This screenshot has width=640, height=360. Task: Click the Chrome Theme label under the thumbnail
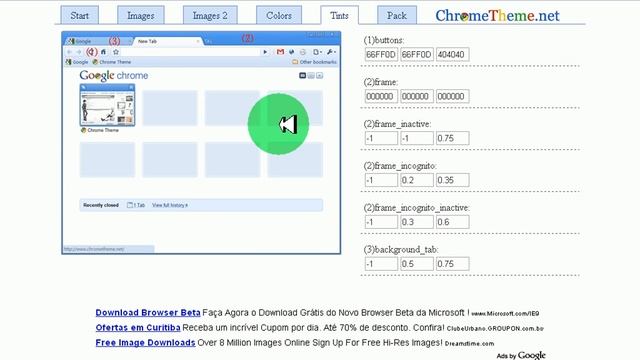pyautogui.click(x=100, y=130)
